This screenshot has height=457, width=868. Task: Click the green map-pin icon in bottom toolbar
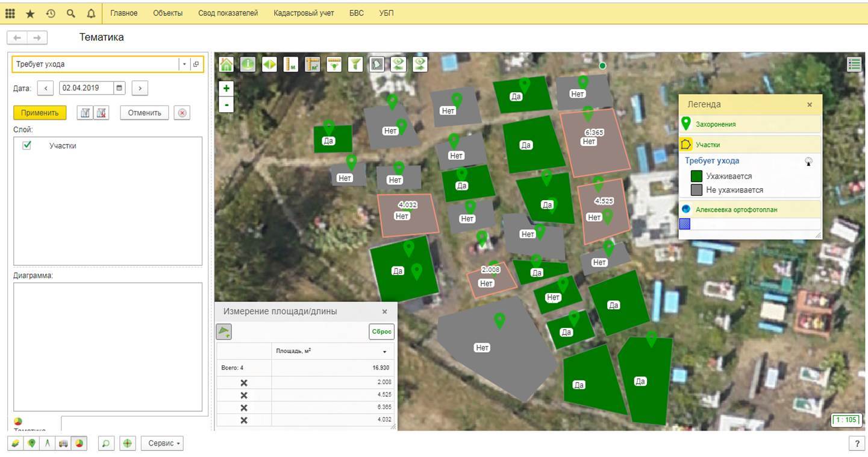[x=32, y=444]
